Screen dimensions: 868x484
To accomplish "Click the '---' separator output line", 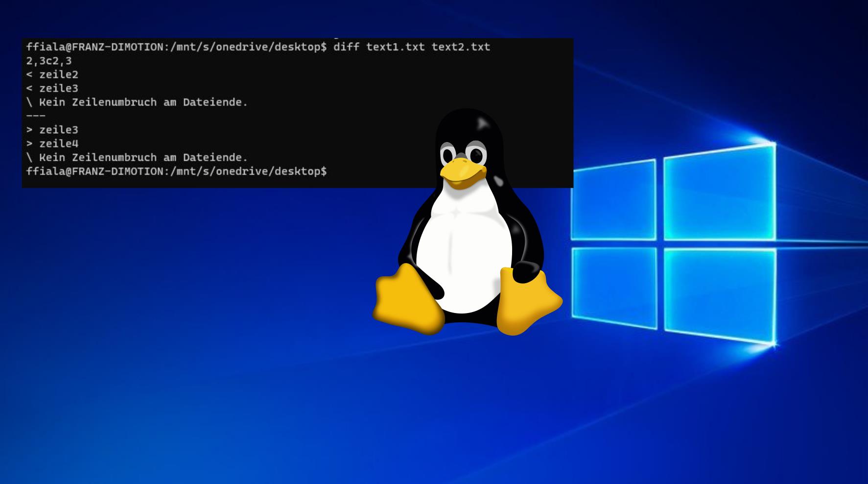I will (x=36, y=116).
